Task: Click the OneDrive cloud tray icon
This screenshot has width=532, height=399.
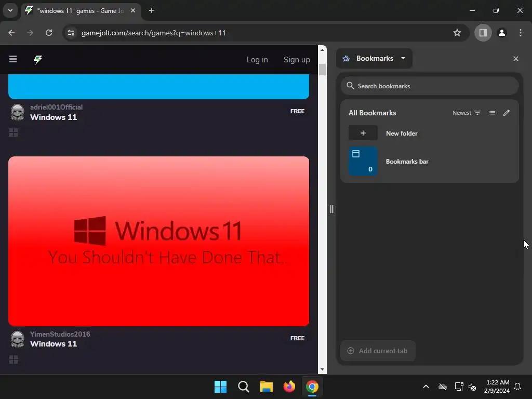Action: pyautogui.click(x=443, y=387)
